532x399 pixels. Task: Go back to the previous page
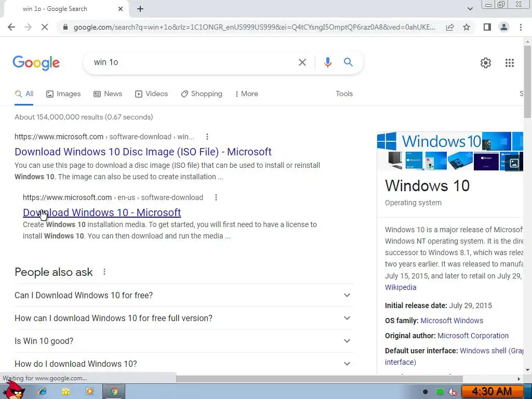pyautogui.click(x=11, y=27)
